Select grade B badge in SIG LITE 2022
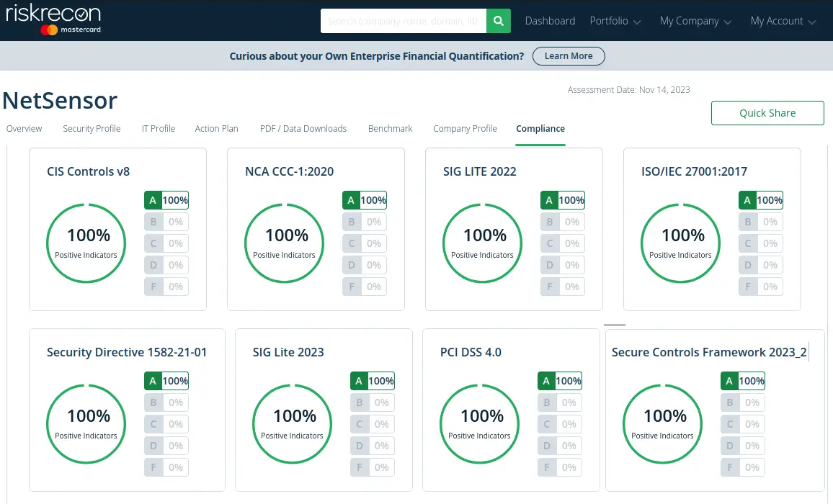Viewport: 833px width, 504px height. tap(563, 222)
